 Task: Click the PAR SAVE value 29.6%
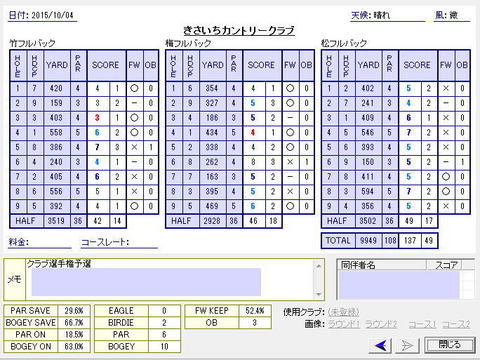tap(74, 311)
